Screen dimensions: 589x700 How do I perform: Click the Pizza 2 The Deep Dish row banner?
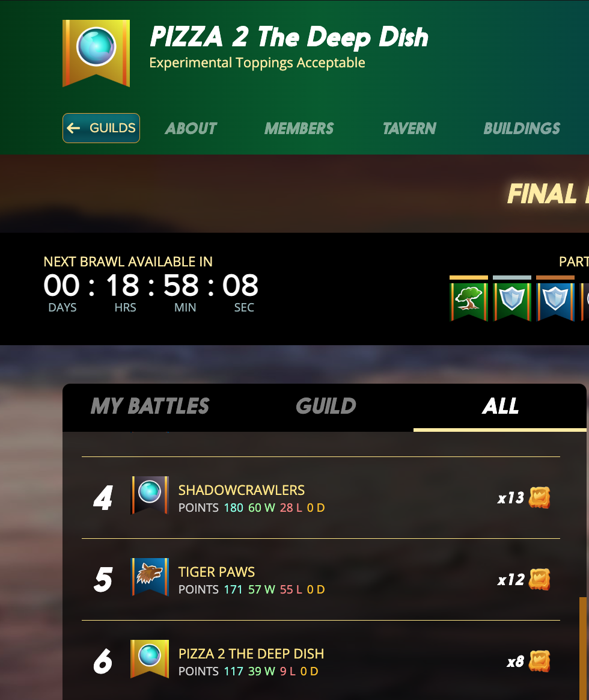coord(150,659)
